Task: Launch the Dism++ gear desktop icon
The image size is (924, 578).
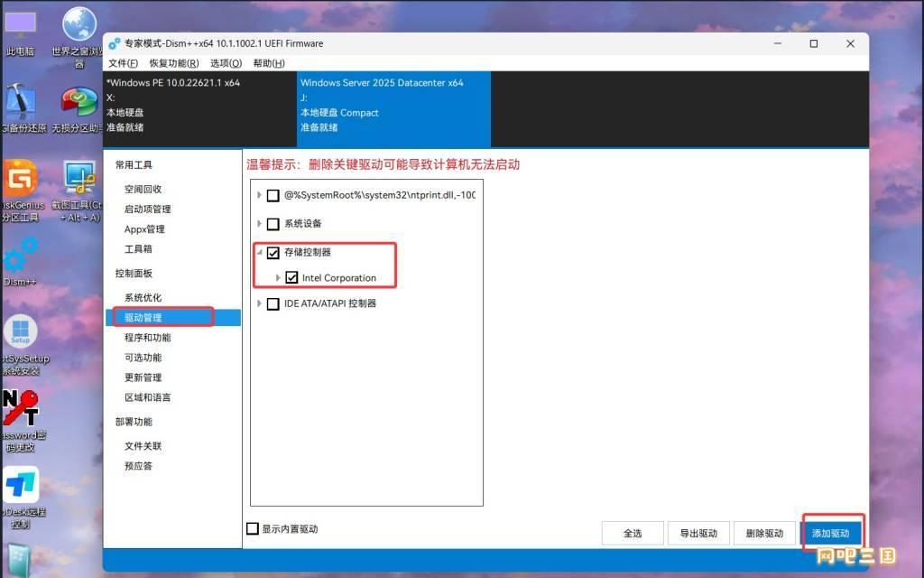Action: (20, 256)
